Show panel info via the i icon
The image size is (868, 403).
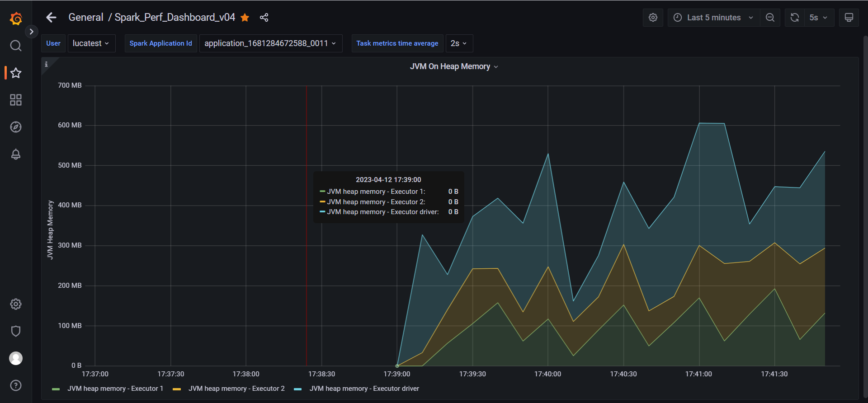(46, 64)
